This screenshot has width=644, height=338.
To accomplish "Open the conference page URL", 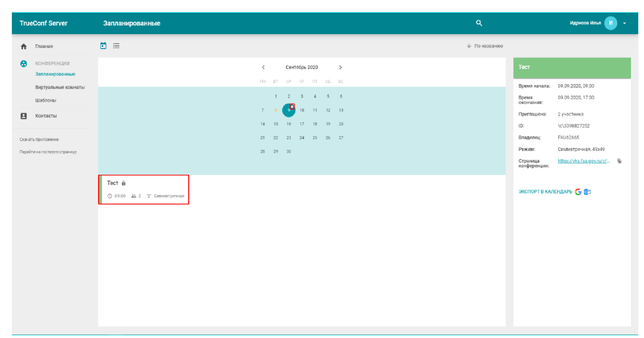I will [583, 161].
